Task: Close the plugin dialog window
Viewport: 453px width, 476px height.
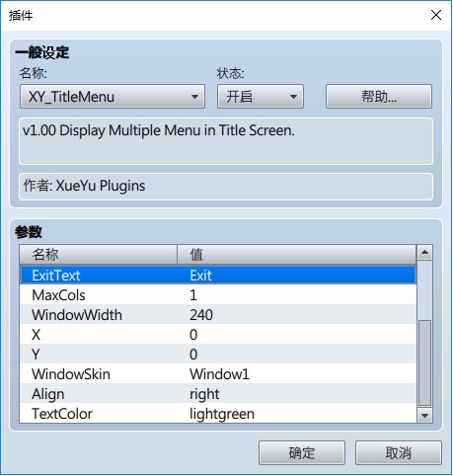Action: 436,15
